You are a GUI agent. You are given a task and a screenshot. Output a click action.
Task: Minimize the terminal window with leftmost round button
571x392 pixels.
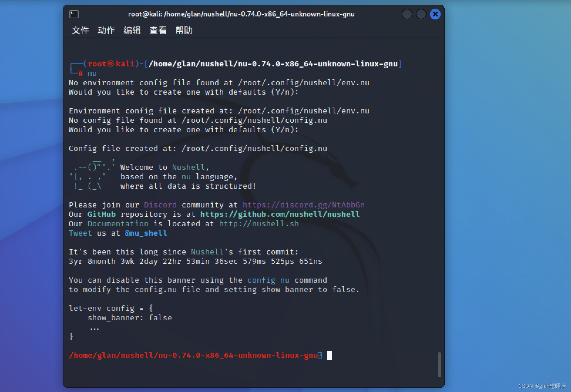(x=407, y=14)
